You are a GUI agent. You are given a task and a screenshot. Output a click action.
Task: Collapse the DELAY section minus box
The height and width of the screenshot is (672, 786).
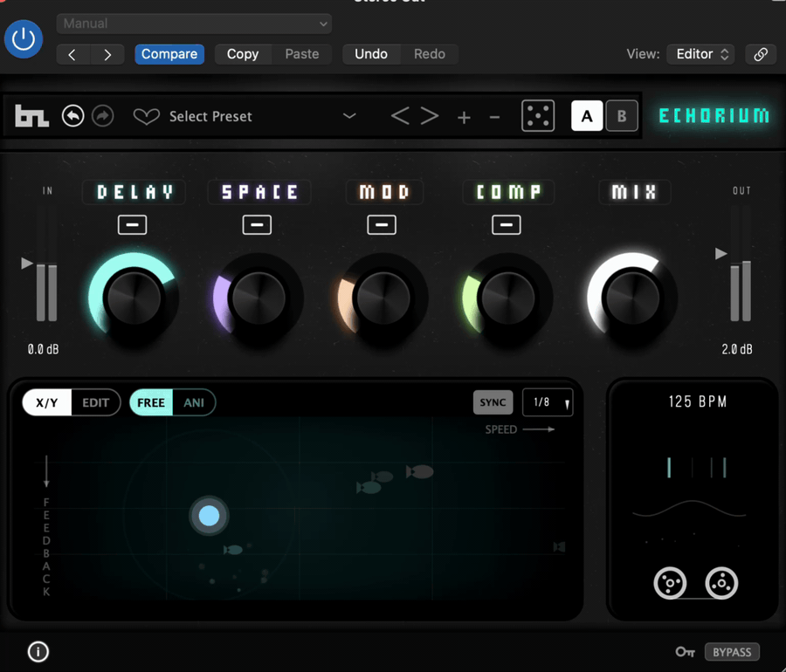(133, 225)
